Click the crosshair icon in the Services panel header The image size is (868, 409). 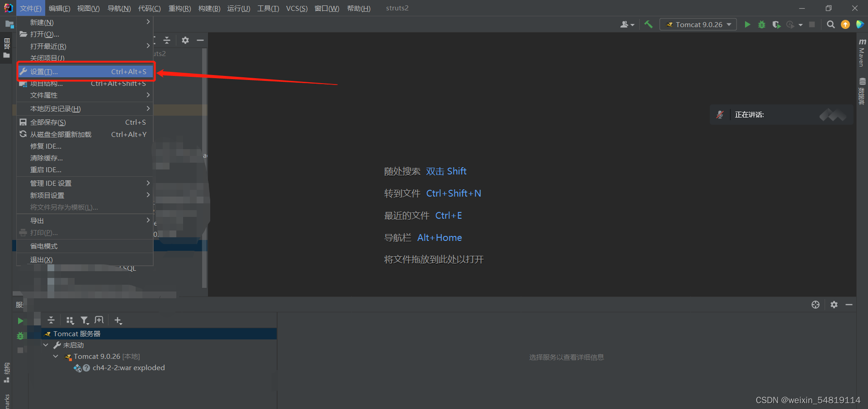tap(816, 305)
